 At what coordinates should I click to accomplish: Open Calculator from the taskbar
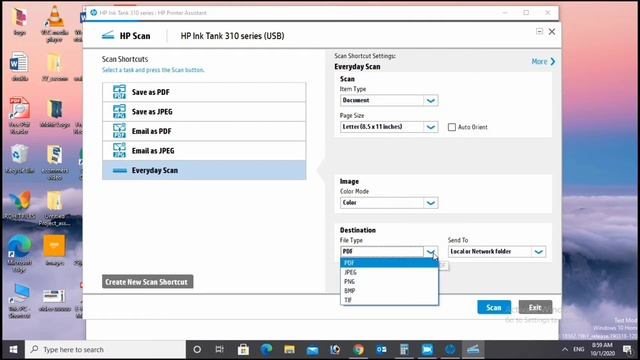pyautogui.click(x=404, y=350)
